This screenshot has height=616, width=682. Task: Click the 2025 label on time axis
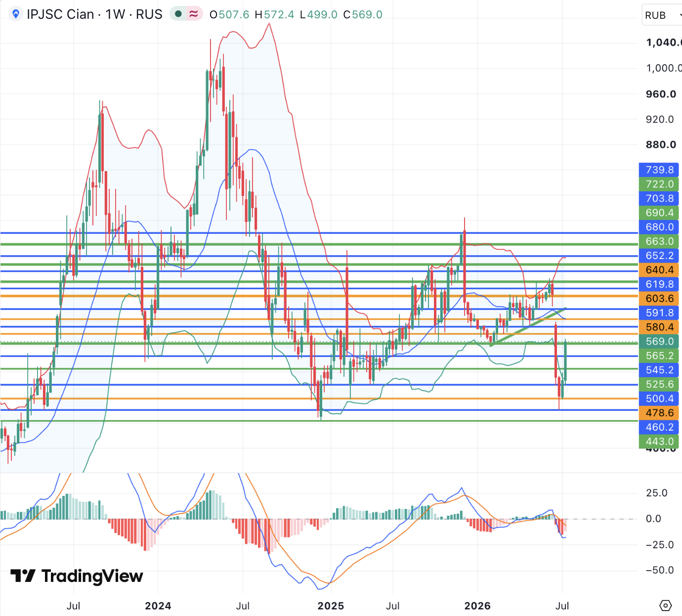[x=331, y=606]
